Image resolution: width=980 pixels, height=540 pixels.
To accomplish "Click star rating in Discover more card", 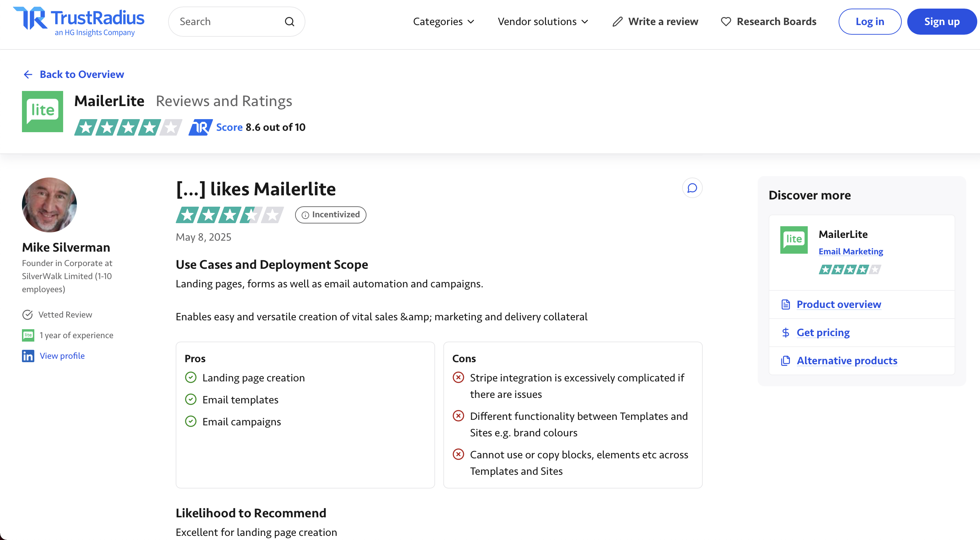I will [850, 270].
